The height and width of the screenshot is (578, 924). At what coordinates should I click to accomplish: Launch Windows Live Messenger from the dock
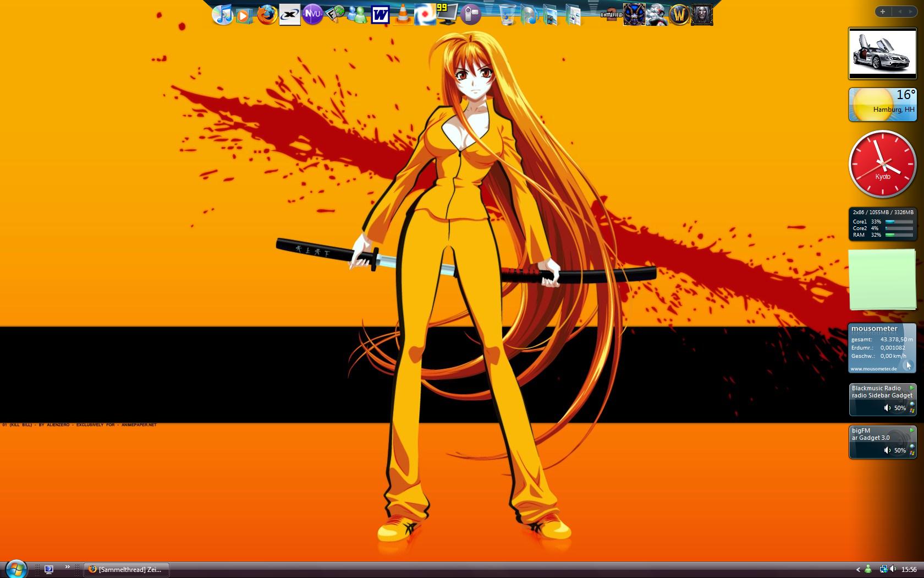358,15
